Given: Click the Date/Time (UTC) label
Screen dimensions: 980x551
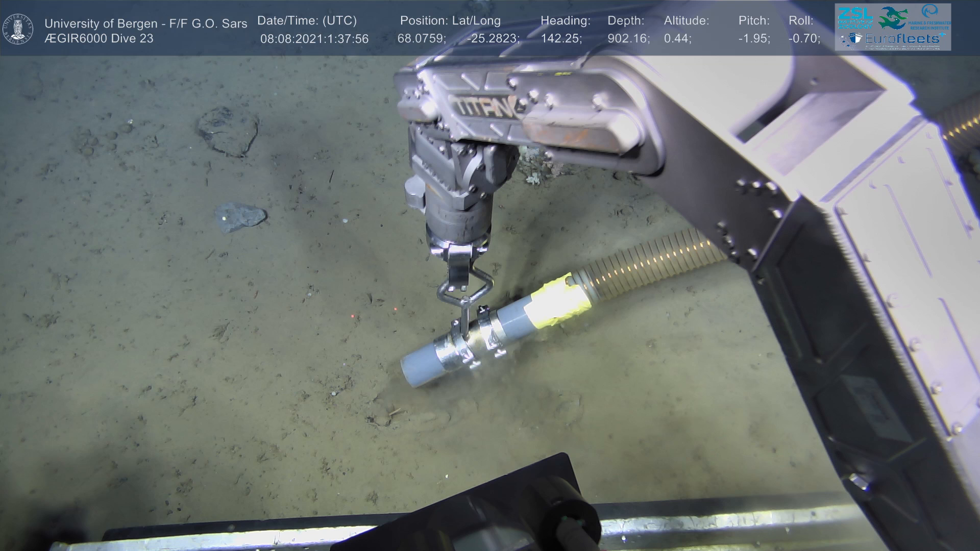Looking at the screenshot, I should [x=307, y=21].
